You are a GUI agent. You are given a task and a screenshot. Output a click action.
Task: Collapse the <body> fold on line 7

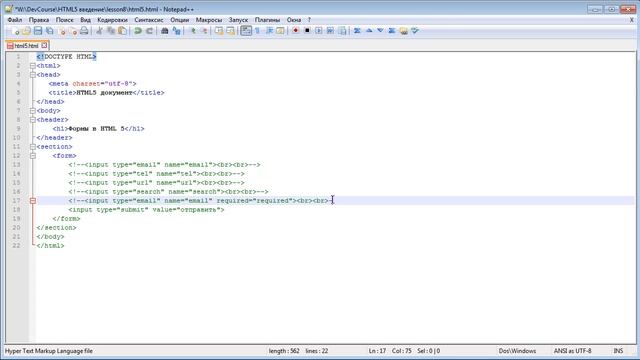[33, 111]
